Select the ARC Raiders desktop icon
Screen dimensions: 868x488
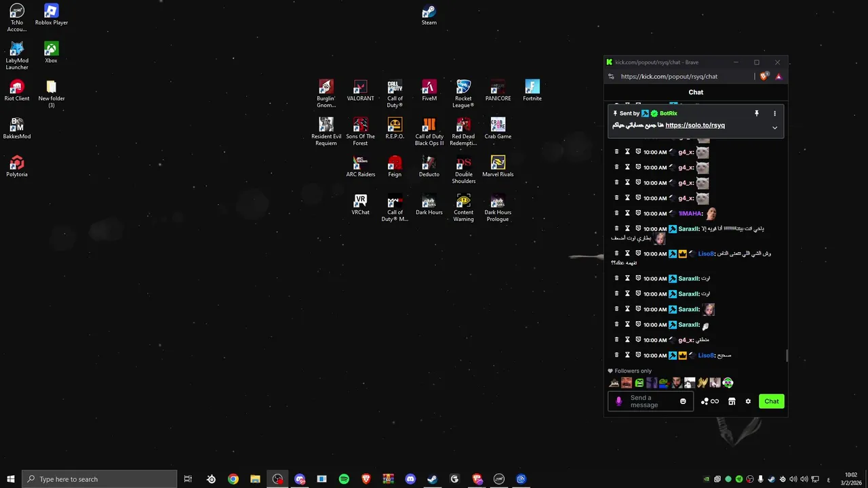pyautogui.click(x=360, y=167)
